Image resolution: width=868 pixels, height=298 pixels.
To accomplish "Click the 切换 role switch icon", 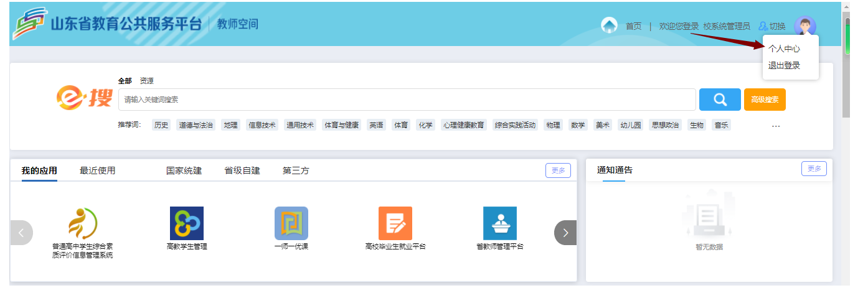I will [763, 26].
